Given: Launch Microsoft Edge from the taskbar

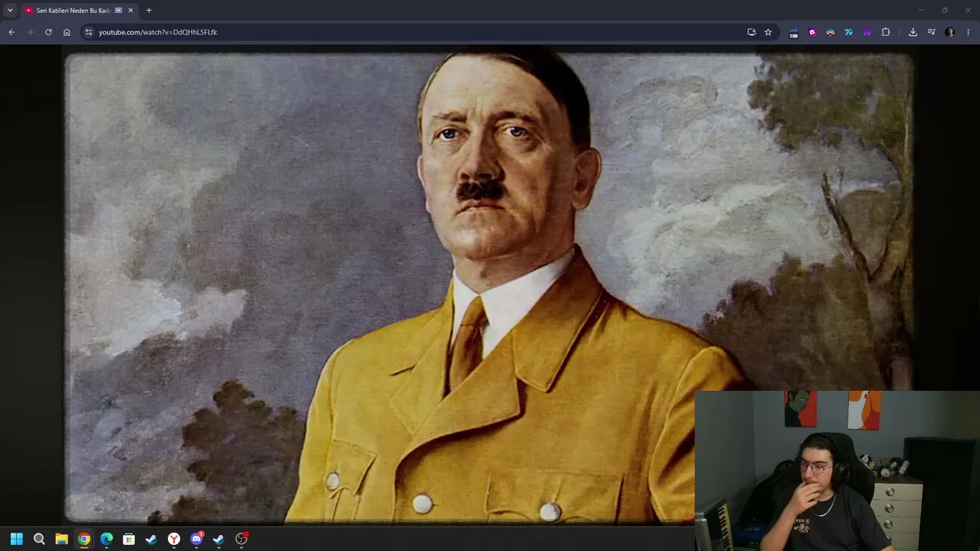Looking at the screenshot, I should click(106, 539).
